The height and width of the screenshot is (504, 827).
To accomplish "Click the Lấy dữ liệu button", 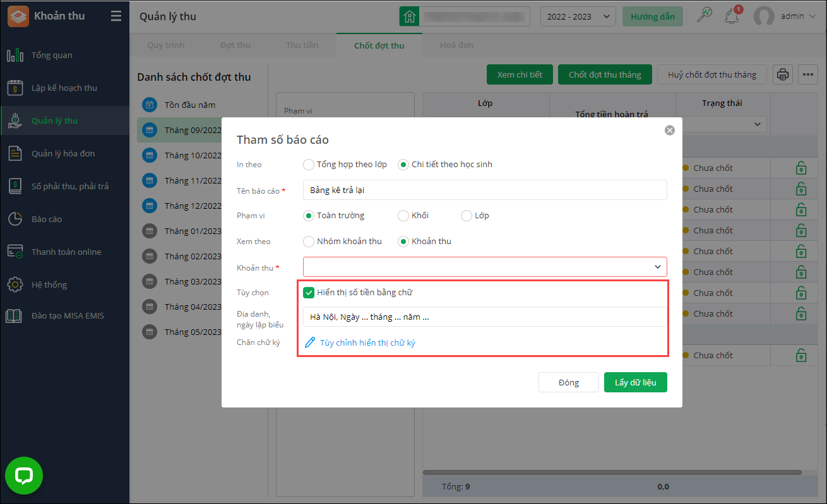I will [636, 382].
